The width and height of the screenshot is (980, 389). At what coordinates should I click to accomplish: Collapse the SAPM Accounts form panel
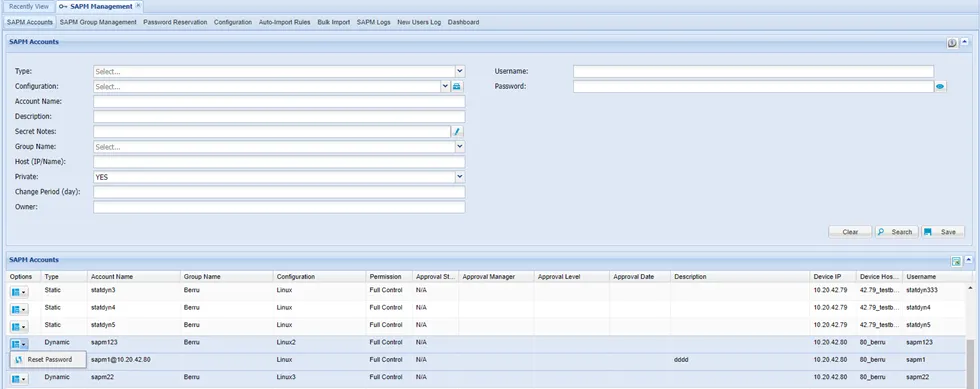click(965, 43)
